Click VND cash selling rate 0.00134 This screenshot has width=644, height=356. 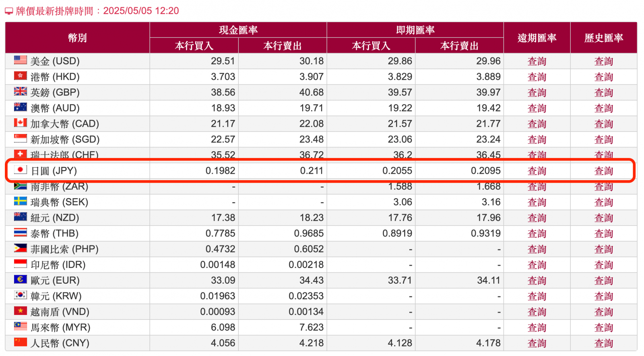tap(306, 312)
